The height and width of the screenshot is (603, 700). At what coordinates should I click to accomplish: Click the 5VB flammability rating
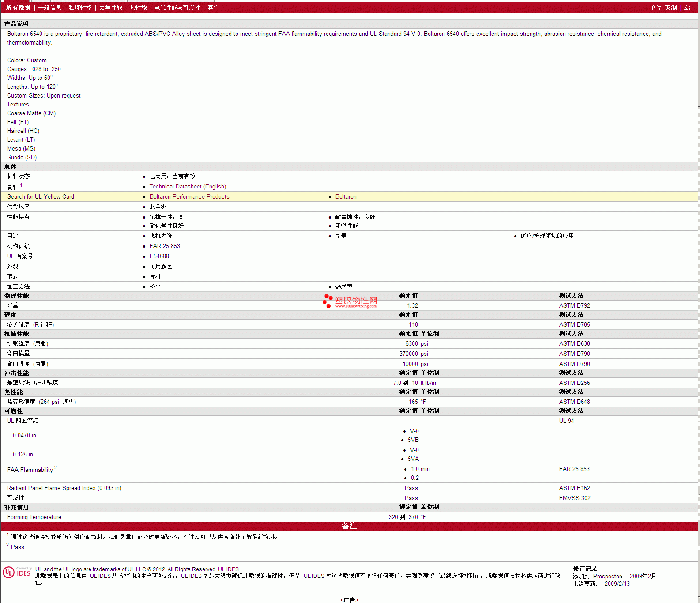[x=413, y=440]
